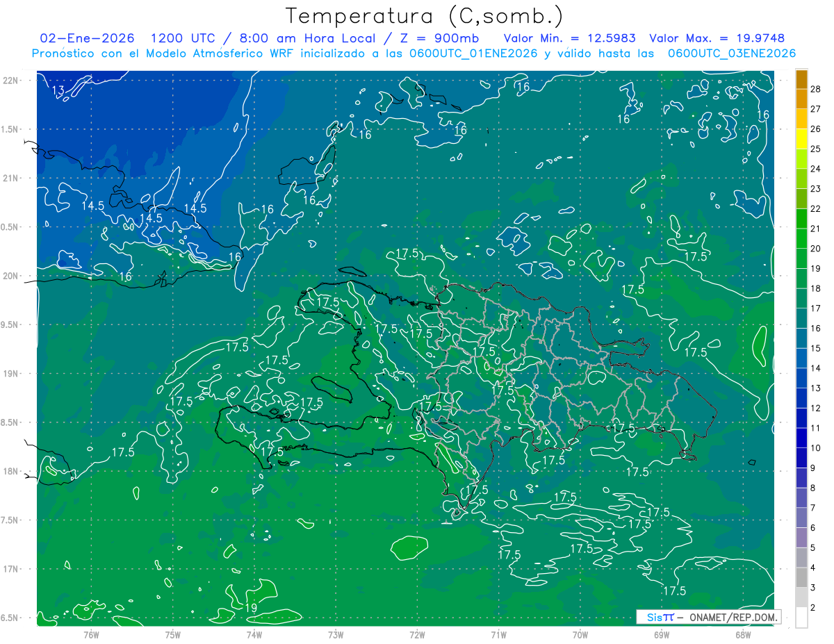Click the "21N" latitude axis label

point(12,178)
